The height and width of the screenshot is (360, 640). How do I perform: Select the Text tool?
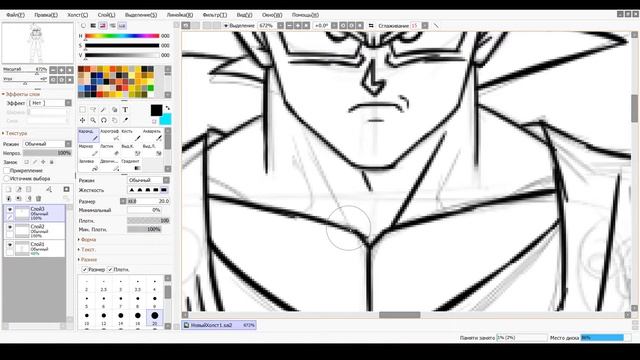click(125, 110)
